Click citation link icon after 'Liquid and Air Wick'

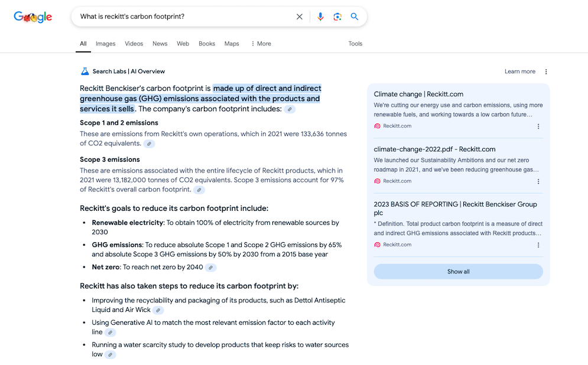pos(158,310)
